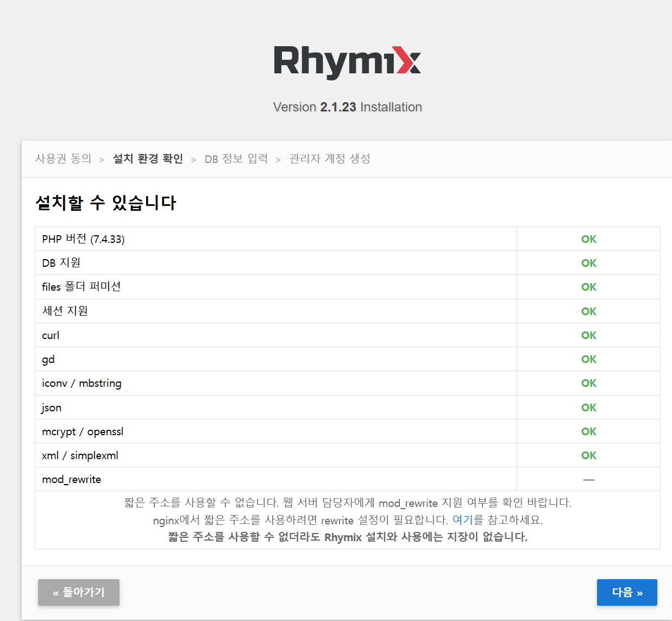Click the « 돌아가기 button
Viewport: 672px width, 621px height.
[x=79, y=592]
